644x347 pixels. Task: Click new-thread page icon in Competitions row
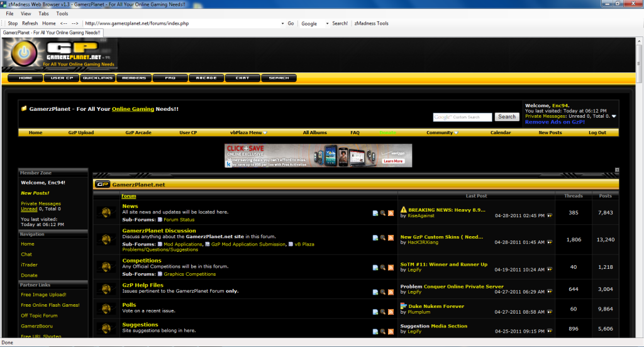pyautogui.click(x=375, y=268)
